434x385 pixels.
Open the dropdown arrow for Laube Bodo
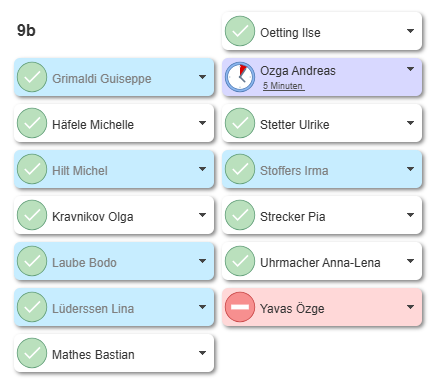(202, 261)
